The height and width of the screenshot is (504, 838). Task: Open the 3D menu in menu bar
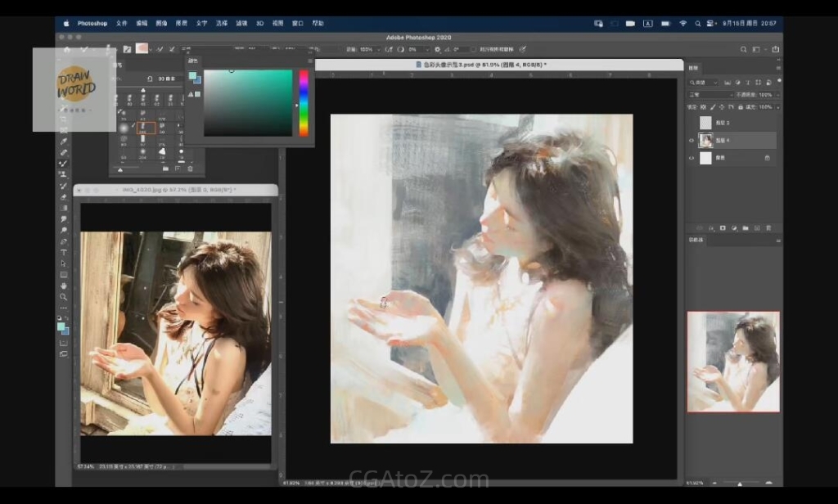260,24
